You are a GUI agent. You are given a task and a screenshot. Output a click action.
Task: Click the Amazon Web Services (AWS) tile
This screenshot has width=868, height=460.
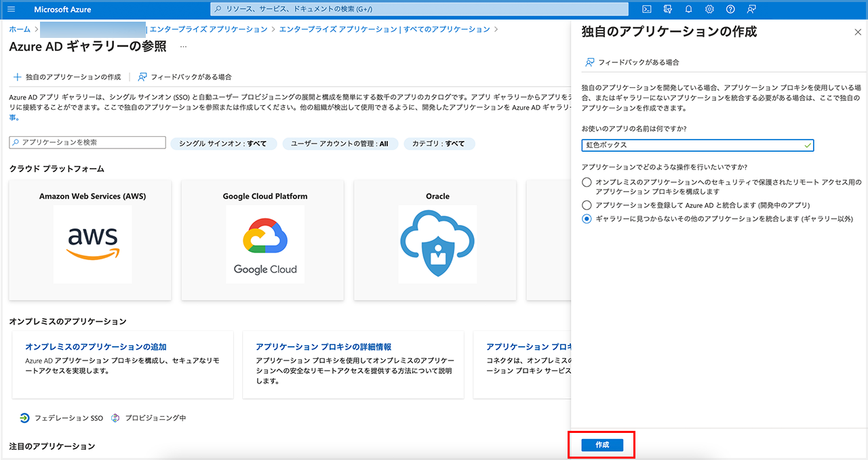[x=90, y=240]
